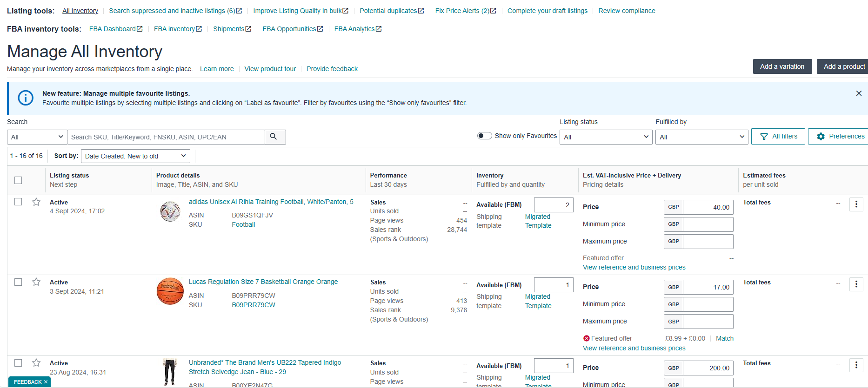Image resolution: width=868 pixels, height=388 pixels.
Task: Open the Fulfilled by dropdown
Action: 701,137
